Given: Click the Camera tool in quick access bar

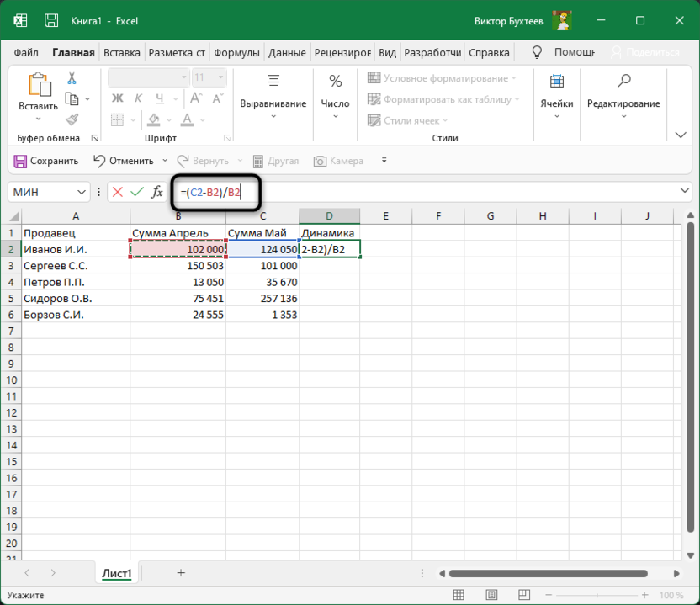Looking at the screenshot, I should point(338,161).
